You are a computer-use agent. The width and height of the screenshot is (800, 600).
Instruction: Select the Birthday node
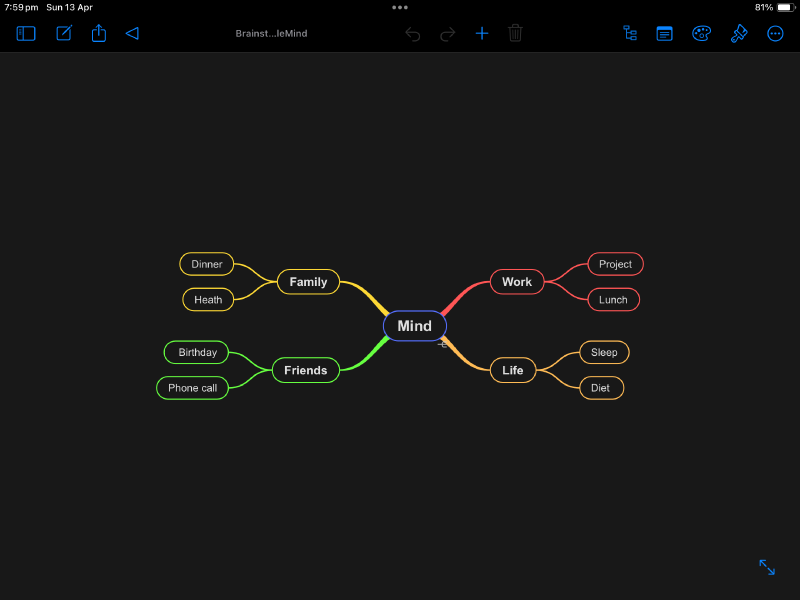click(195, 352)
